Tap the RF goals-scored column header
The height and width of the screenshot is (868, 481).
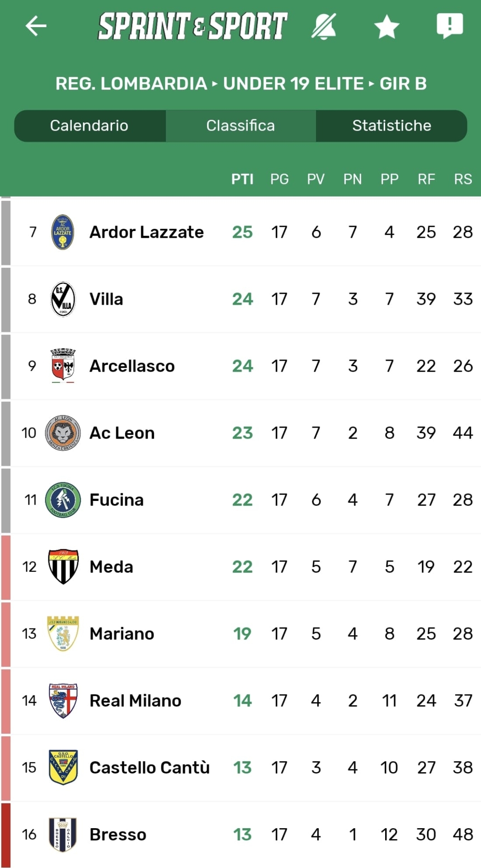tap(426, 179)
